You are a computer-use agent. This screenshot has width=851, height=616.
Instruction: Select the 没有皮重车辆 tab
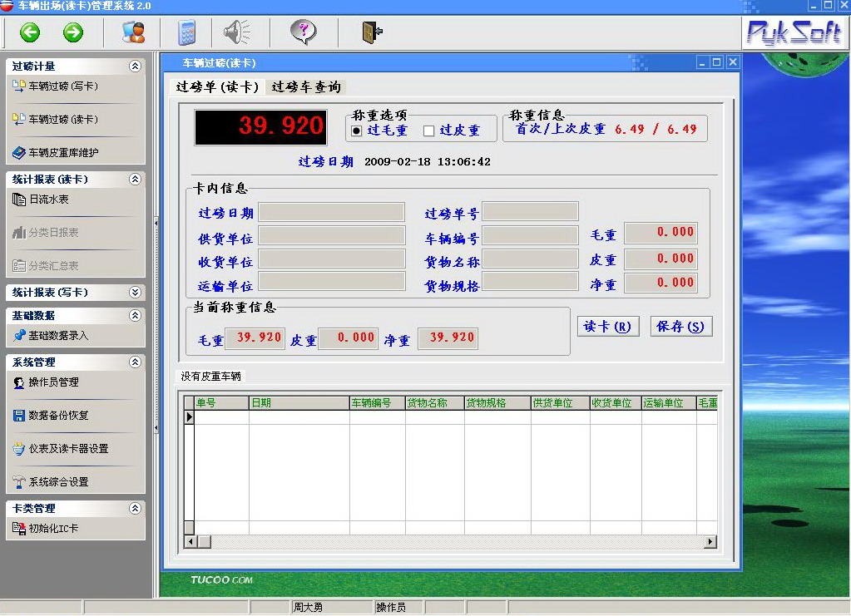(x=211, y=377)
